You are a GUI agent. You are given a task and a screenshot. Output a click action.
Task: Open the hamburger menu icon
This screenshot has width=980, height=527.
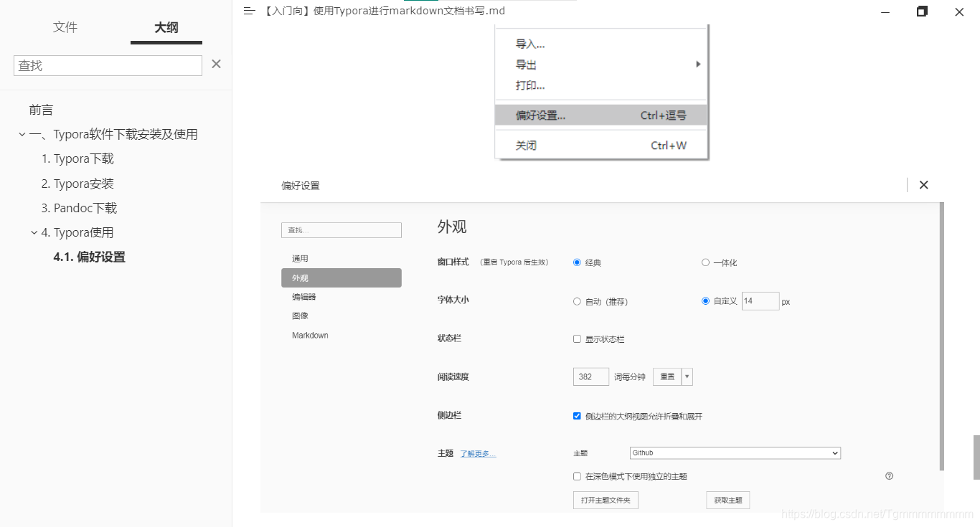[249, 11]
